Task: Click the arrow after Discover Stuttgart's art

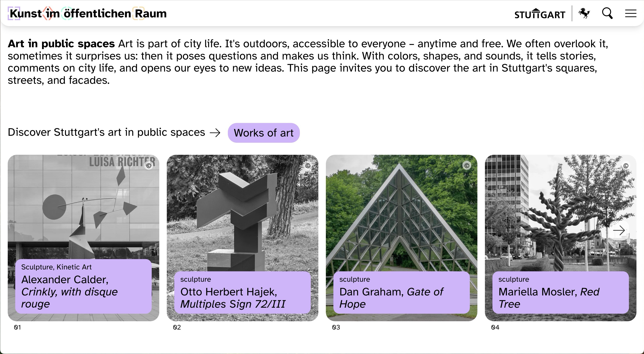Action: point(215,133)
